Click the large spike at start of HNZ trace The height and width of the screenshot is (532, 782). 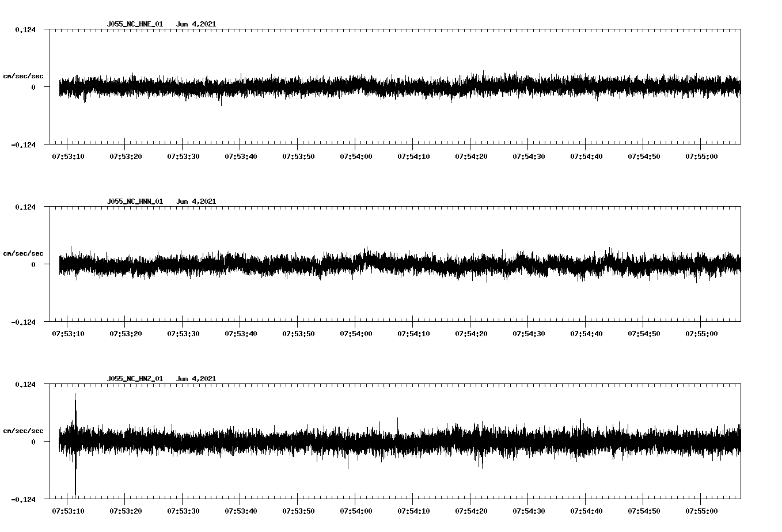(75, 443)
